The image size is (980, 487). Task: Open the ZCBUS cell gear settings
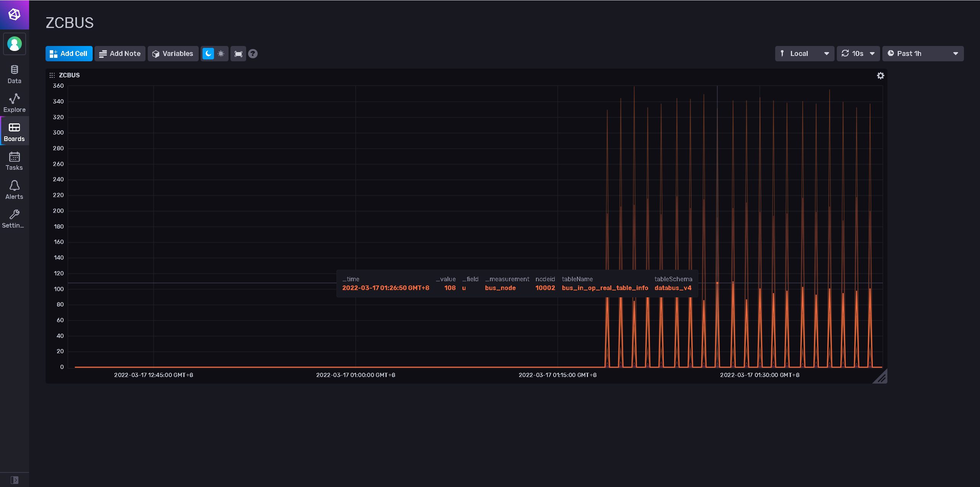pyautogui.click(x=880, y=75)
